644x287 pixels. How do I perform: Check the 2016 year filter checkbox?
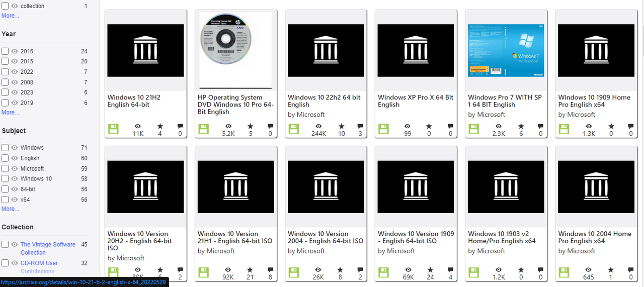click(x=5, y=51)
